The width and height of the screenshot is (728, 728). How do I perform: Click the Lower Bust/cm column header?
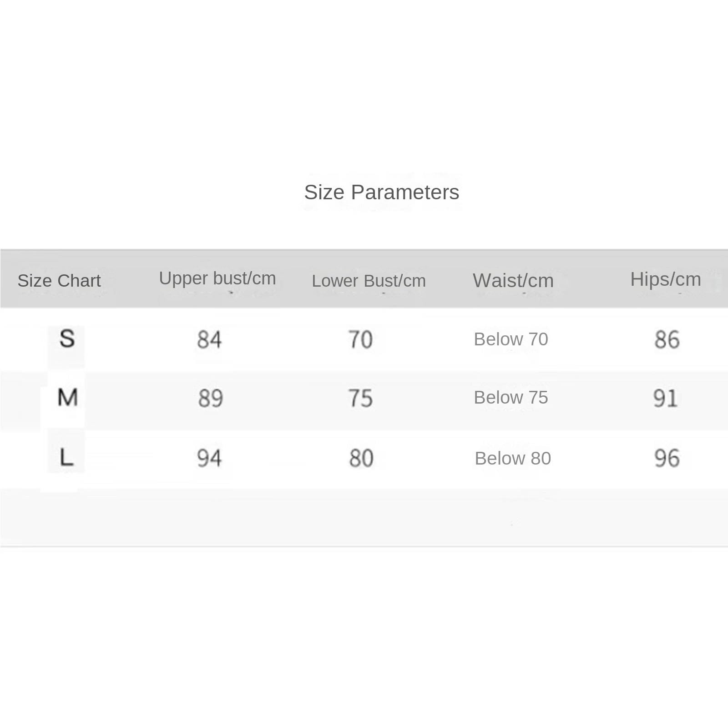click(369, 281)
